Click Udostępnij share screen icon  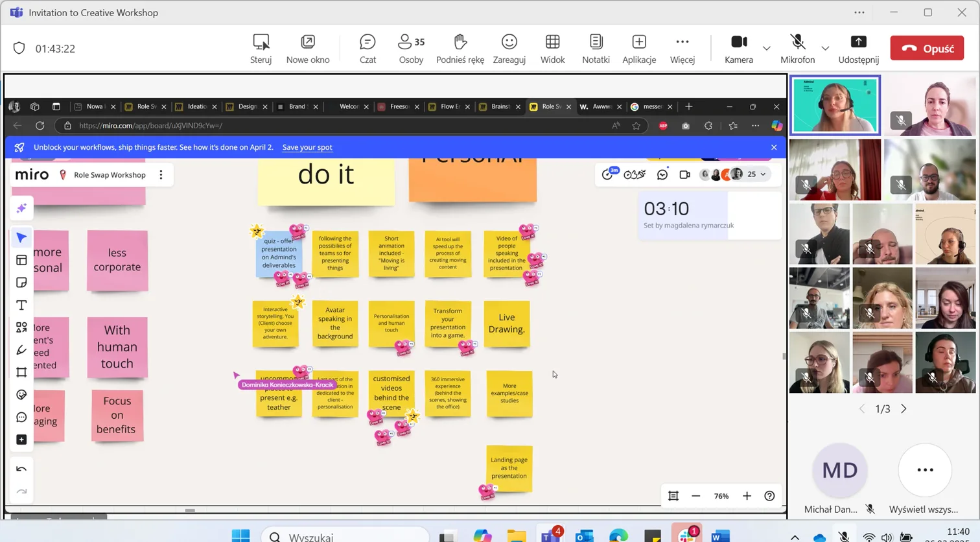pos(858,49)
